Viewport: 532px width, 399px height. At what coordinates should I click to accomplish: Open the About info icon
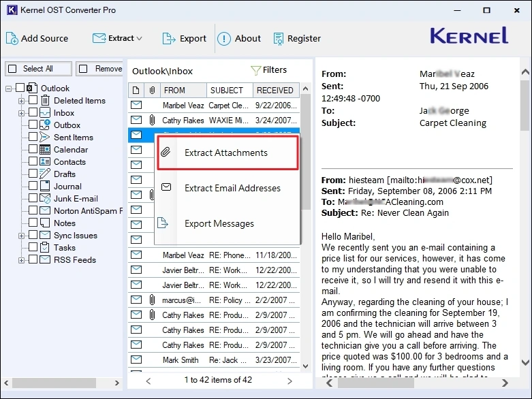(224, 39)
